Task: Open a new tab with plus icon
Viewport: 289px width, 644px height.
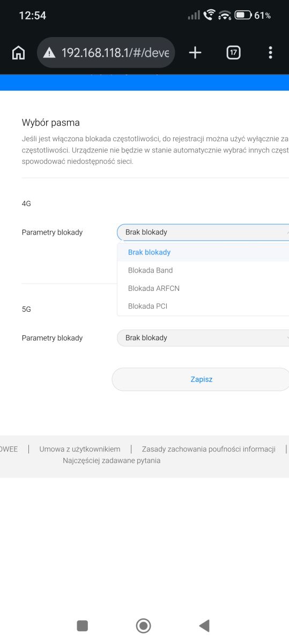Action: 195,53
